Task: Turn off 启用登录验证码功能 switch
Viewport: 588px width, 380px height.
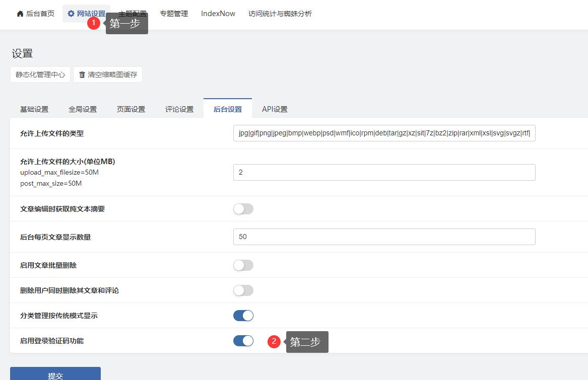Action: 243,341
